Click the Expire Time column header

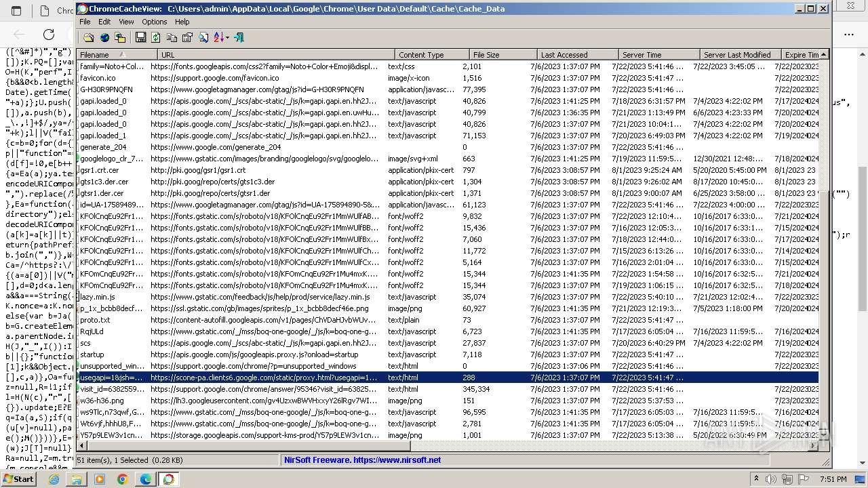[801, 55]
